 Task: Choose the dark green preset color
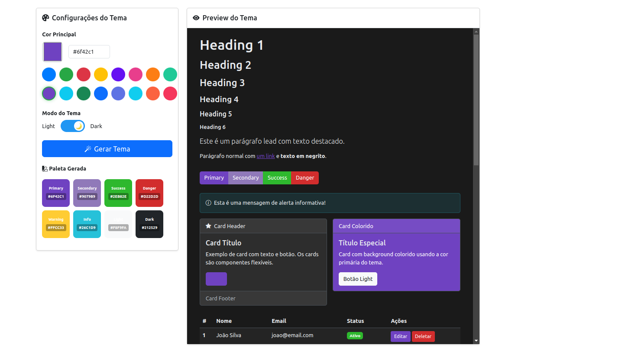pos(84,93)
